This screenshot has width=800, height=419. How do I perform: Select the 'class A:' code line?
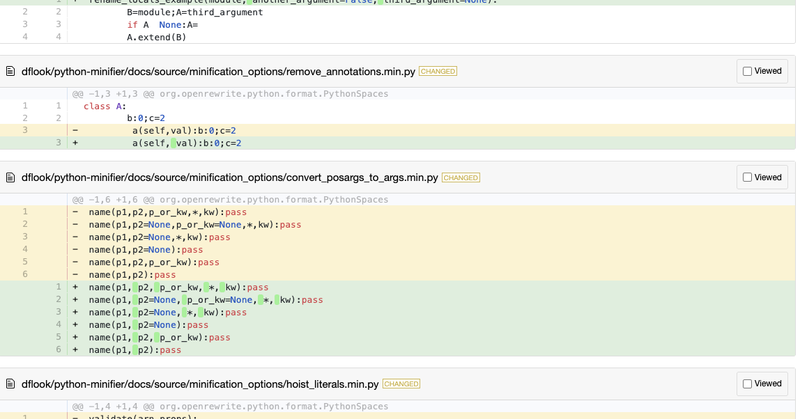(x=105, y=106)
